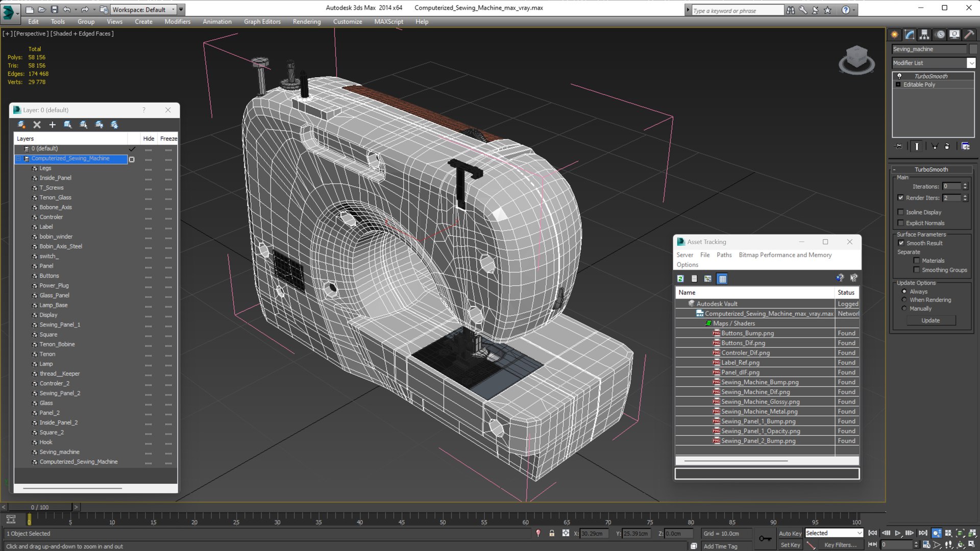Click the Auto Key button
Screen dimensions: 980x551
coord(790,533)
